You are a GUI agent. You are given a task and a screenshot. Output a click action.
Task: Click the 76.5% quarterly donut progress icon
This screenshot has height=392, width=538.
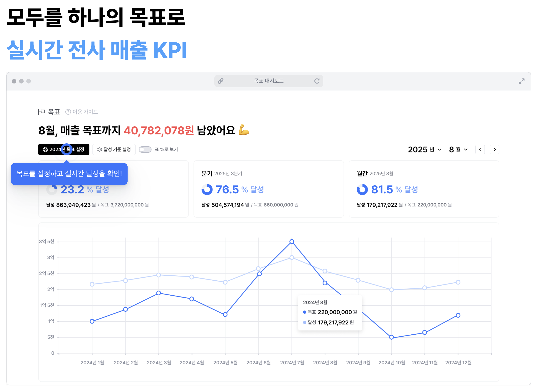(x=207, y=190)
